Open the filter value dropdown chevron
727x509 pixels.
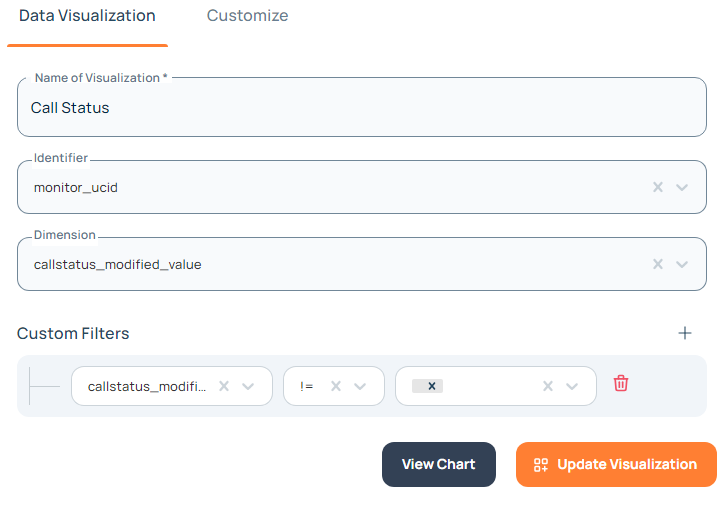(572, 386)
